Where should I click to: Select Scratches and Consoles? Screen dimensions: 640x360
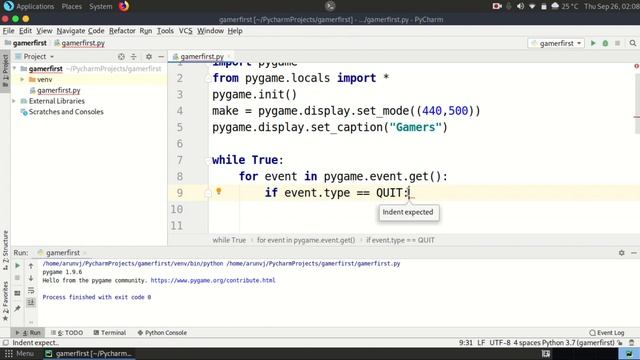[x=66, y=112]
